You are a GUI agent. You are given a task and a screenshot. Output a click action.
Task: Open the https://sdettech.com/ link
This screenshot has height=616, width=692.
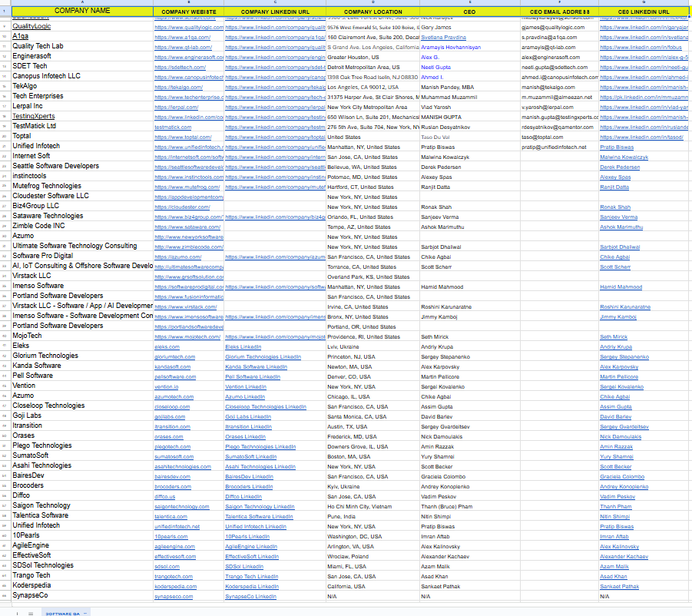(x=180, y=68)
